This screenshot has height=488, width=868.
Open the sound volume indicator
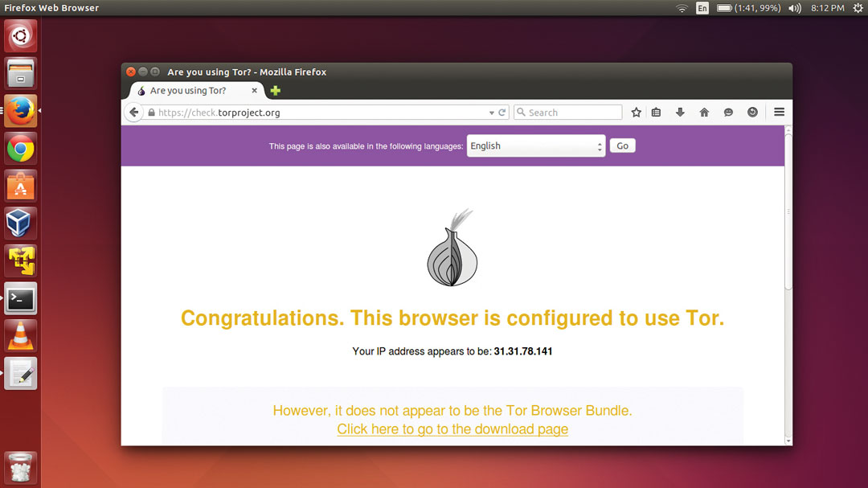(795, 8)
